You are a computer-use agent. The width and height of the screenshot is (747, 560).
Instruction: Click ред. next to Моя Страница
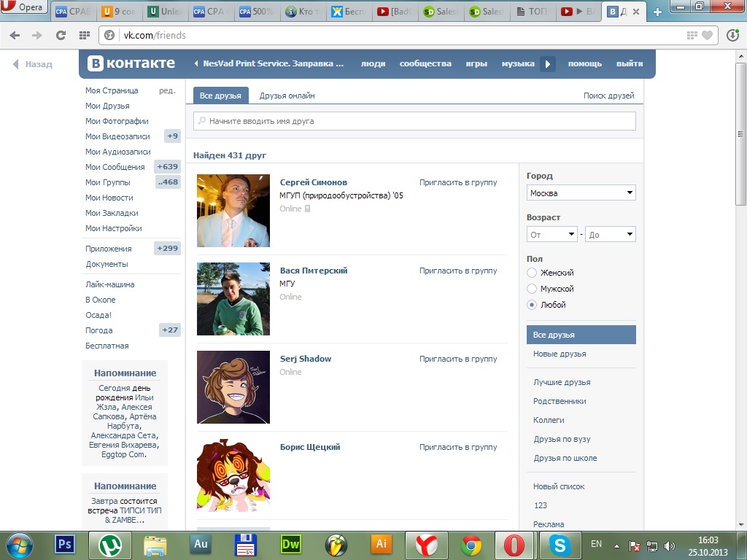tap(167, 90)
